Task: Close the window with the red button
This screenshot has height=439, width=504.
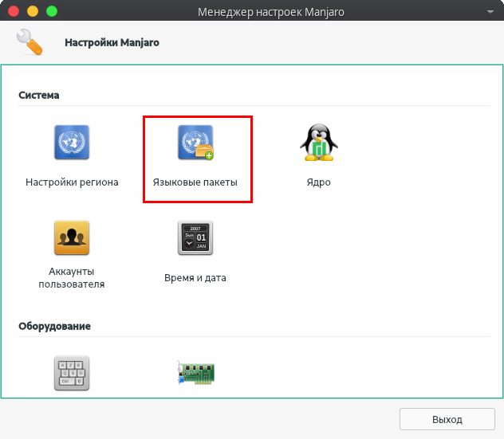Action: tap(14, 11)
